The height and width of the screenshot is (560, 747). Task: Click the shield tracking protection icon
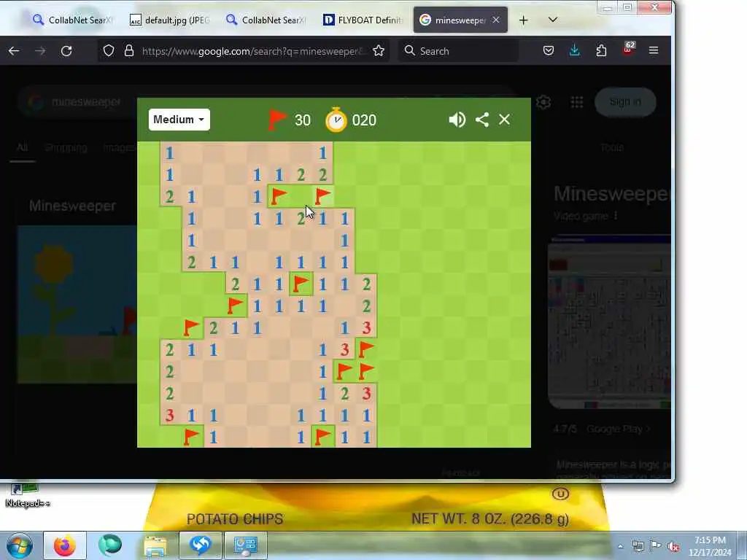[109, 51]
